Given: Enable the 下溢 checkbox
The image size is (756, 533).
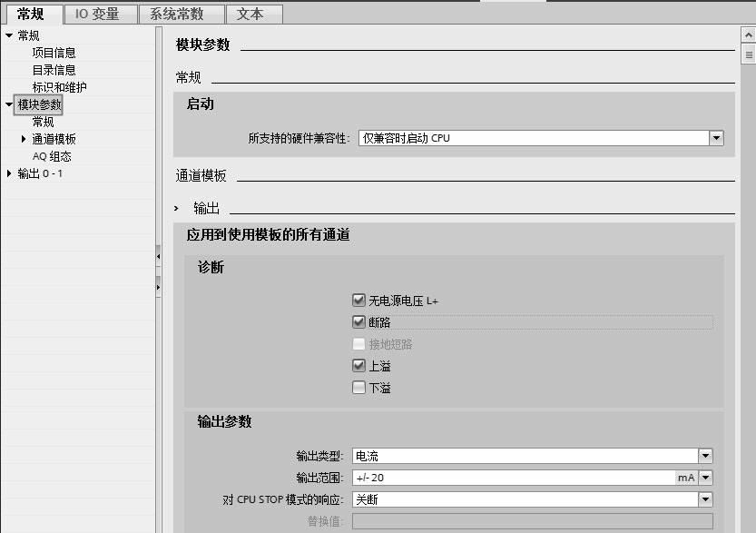Looking at the screenshot, I should (x=358, y=388).
